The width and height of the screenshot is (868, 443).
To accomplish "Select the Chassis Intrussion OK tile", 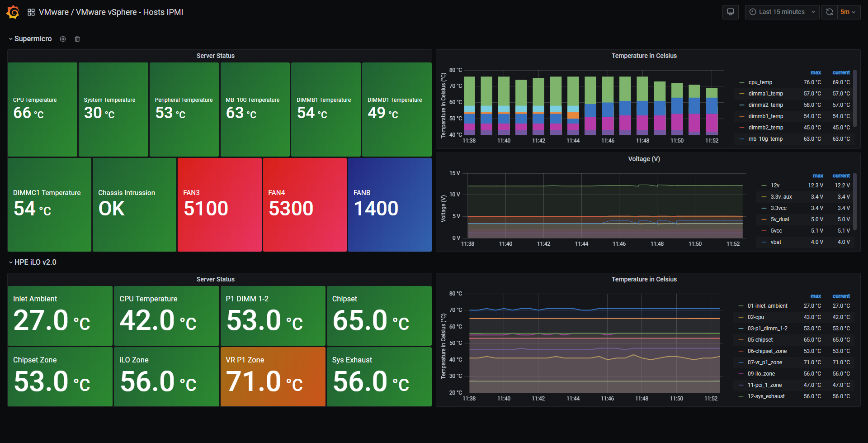I will [x=134, y=205].
